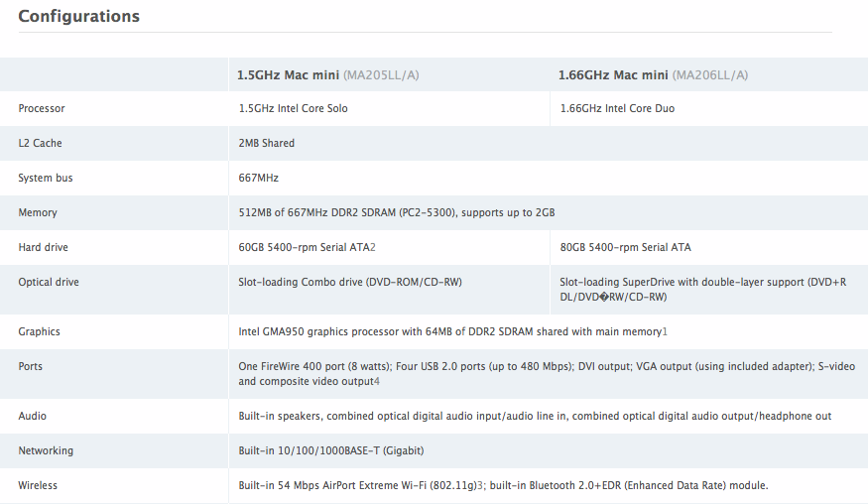Select the 1.66GHz Mac mini column header
868x504 pixels.
pyautogui.click(x=653, y=75)
